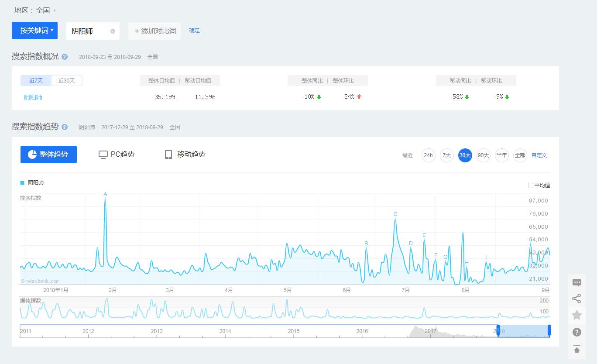Click the 移动环比 column header
The height and width of the screenshot is (364, 597).
point(491,81)
